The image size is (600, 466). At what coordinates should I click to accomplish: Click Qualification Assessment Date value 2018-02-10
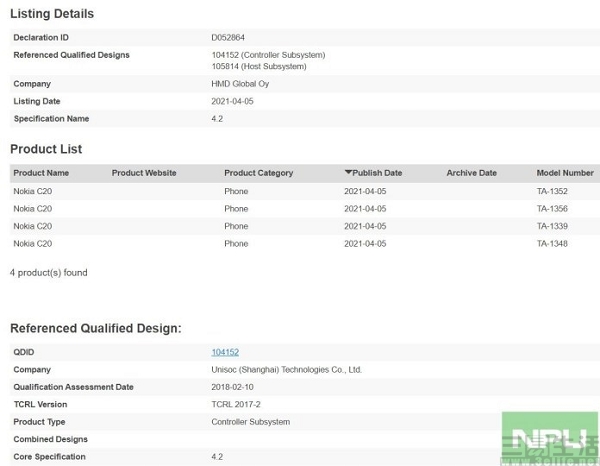[232, 387]
